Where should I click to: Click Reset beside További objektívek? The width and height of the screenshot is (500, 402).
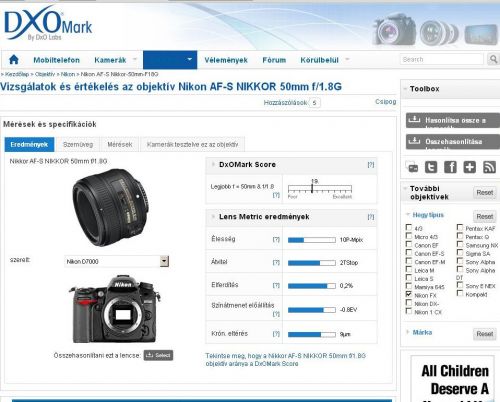pos(485,192)
